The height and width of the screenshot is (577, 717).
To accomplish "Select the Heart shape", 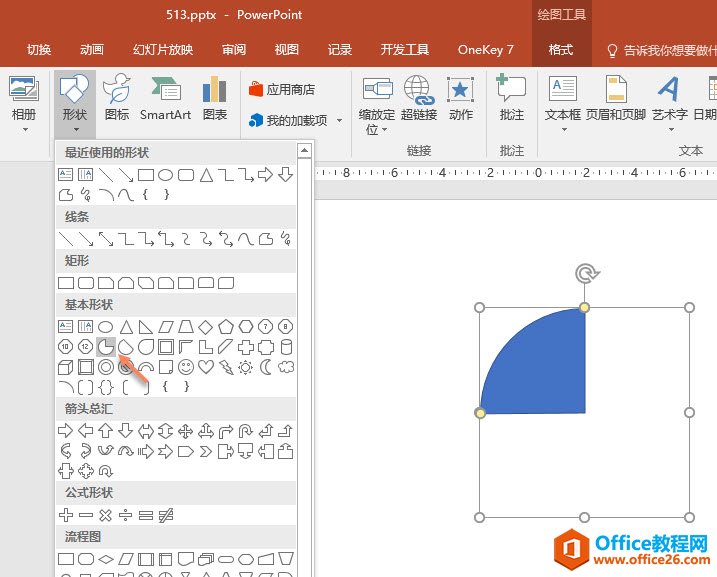I will click(x=206, y=367).
